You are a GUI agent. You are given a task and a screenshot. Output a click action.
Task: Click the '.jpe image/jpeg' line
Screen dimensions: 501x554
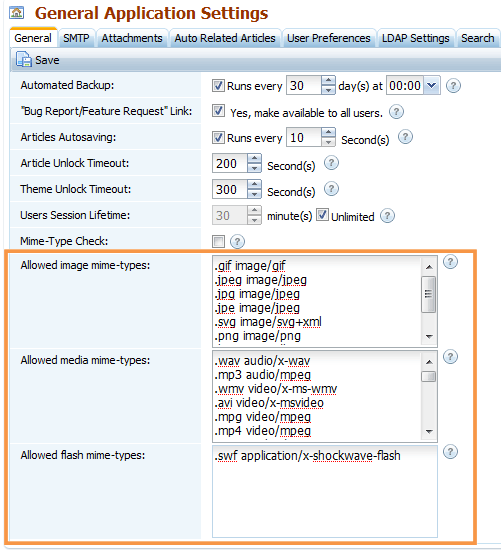click(x=257, y=308)
